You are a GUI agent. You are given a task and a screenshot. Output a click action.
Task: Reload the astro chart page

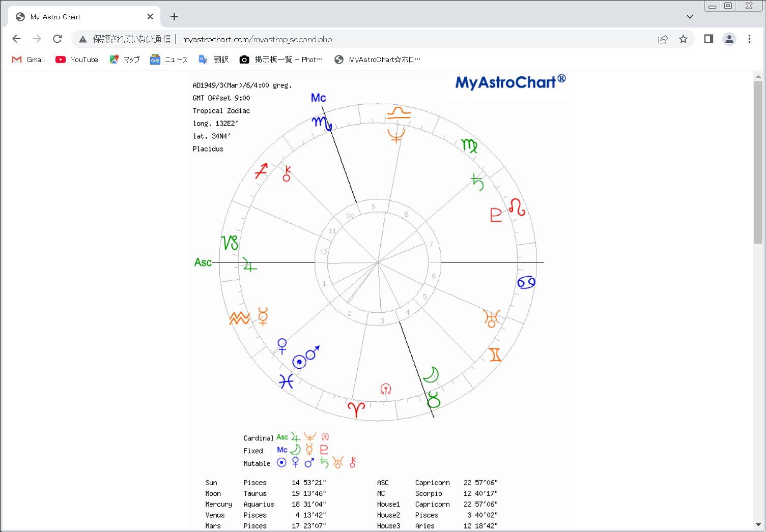[58, 39]
